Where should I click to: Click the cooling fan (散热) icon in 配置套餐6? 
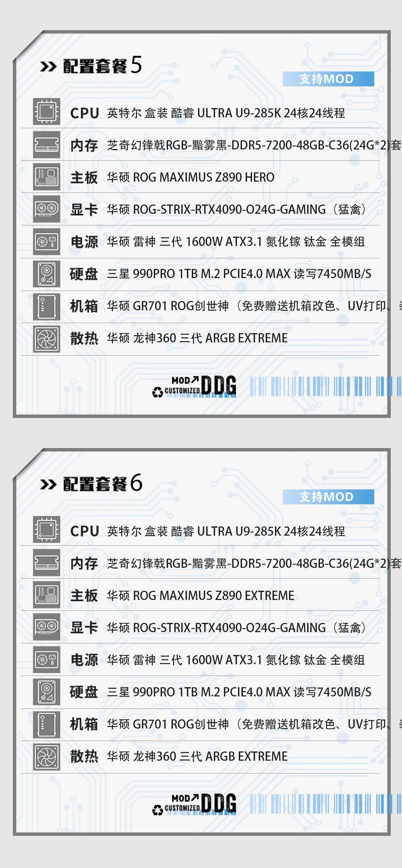47,757
